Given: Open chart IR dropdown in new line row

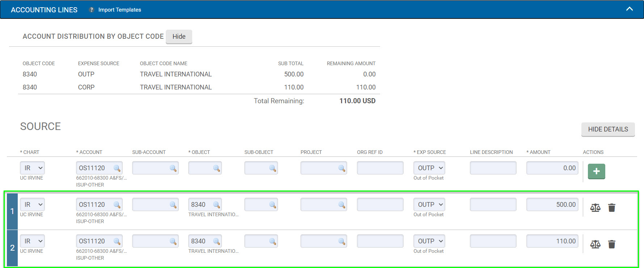Looking at the screenshot, I should click(x=33, y=168).
